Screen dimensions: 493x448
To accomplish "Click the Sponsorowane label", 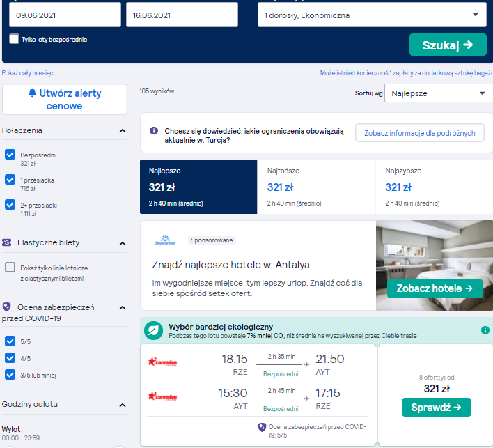I will coord(212,240).
